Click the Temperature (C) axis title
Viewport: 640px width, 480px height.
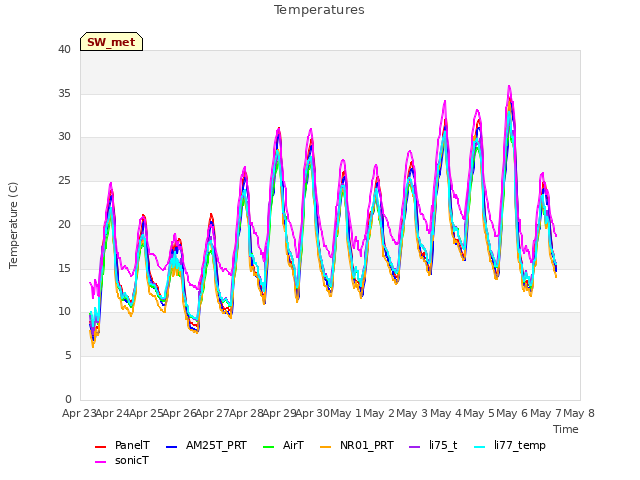(13, 225)
